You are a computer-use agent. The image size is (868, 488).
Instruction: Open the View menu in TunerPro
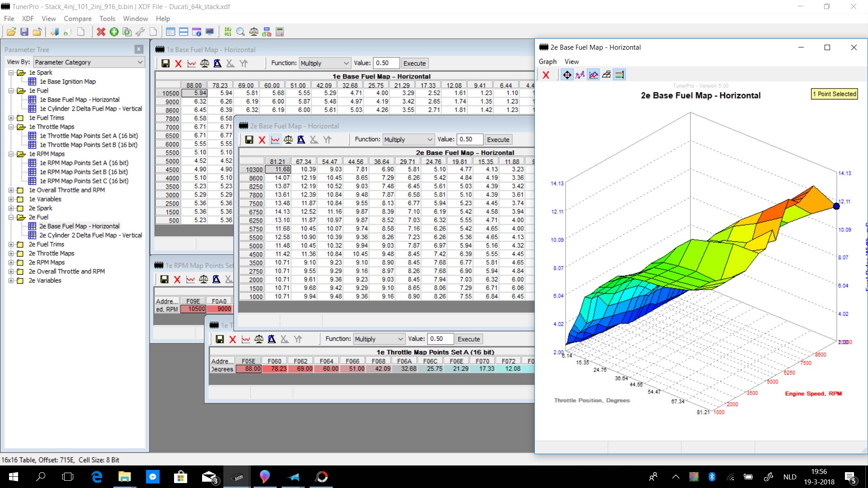click(x=47, y=19)
